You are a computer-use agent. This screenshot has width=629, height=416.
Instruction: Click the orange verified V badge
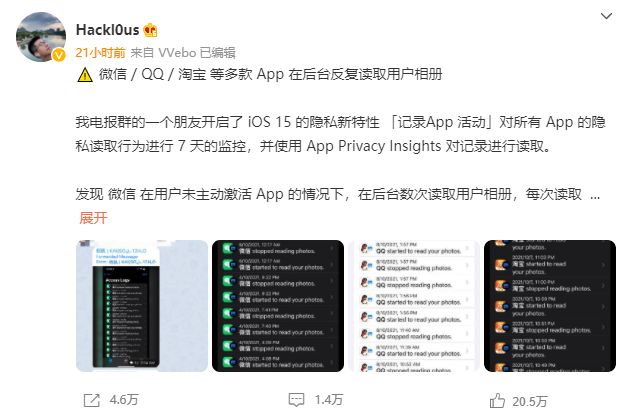59,55
